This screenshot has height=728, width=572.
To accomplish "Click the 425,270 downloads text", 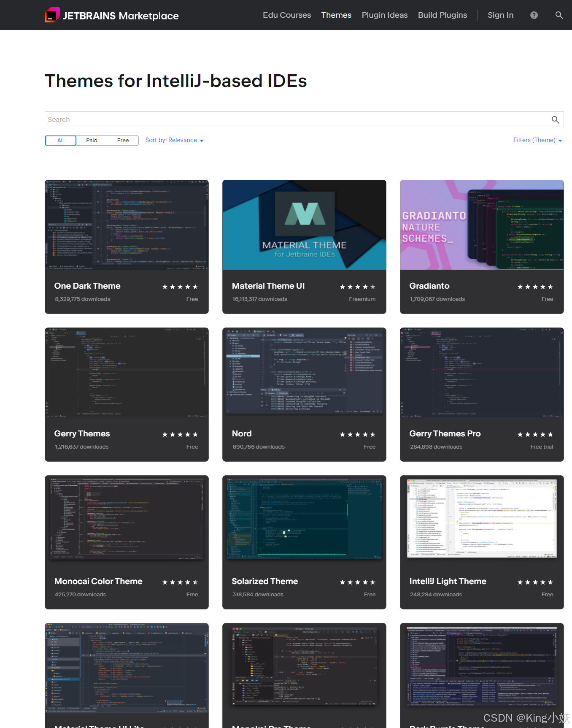I will tap(80, 594).
